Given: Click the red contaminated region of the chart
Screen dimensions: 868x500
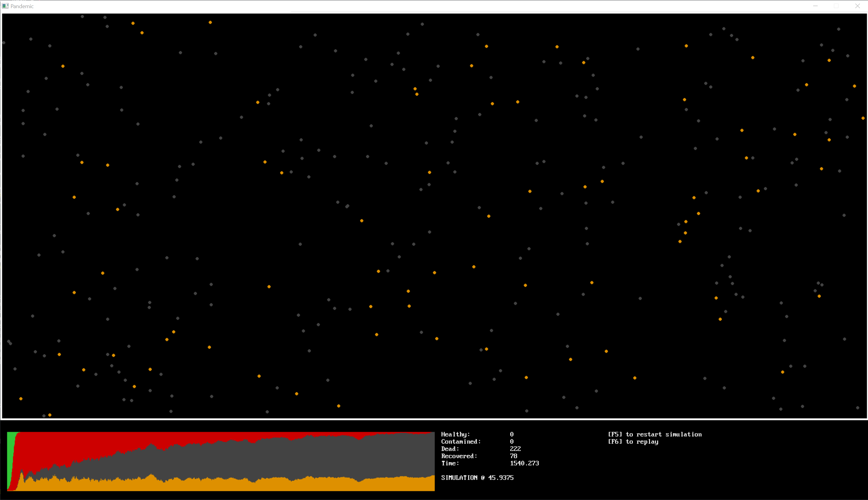Looking at the screenshot, I should [x=69, y=446].
